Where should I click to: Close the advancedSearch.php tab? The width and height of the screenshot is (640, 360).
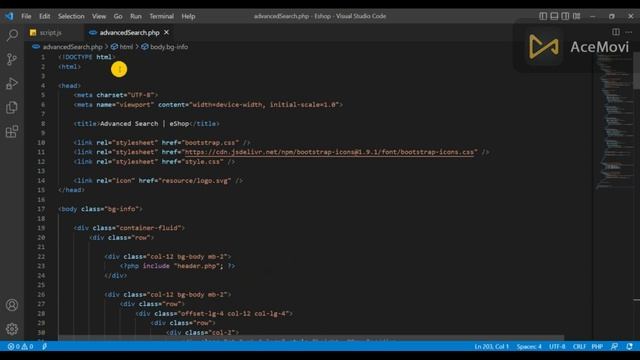(x=167, y=32)
